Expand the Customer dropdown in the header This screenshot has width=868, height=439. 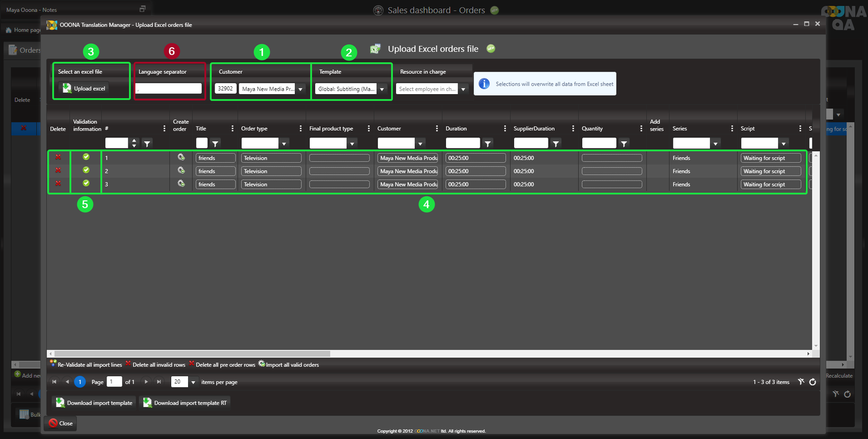pos(300,89)
